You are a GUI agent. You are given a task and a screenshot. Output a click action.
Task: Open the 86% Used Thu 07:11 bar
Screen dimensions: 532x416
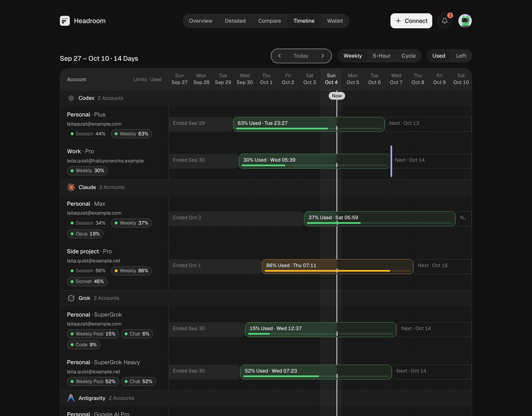pyautogui.click(x=337, y=267)
